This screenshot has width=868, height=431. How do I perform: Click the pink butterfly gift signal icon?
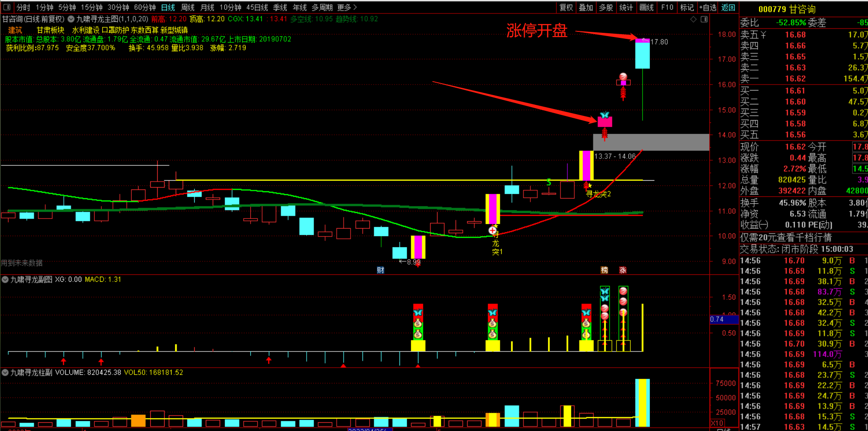pyautogui.click(x=604, y=120)
